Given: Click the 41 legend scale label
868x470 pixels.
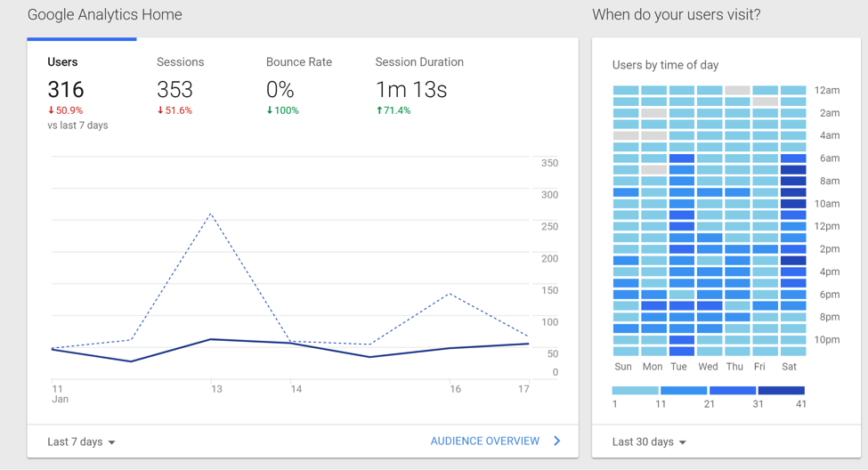Looking at the screenshot, I should [801, 404].
